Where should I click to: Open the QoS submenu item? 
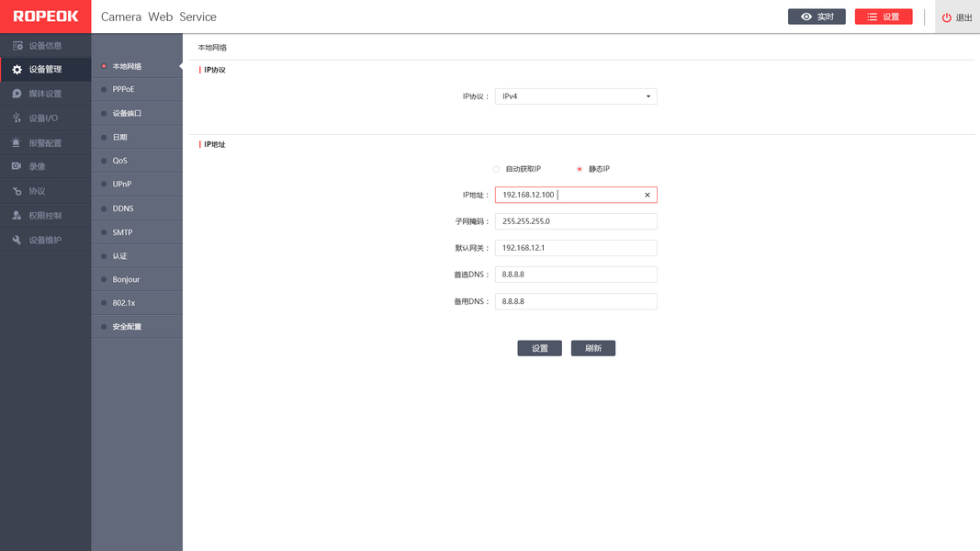click(x=137, y=161)
